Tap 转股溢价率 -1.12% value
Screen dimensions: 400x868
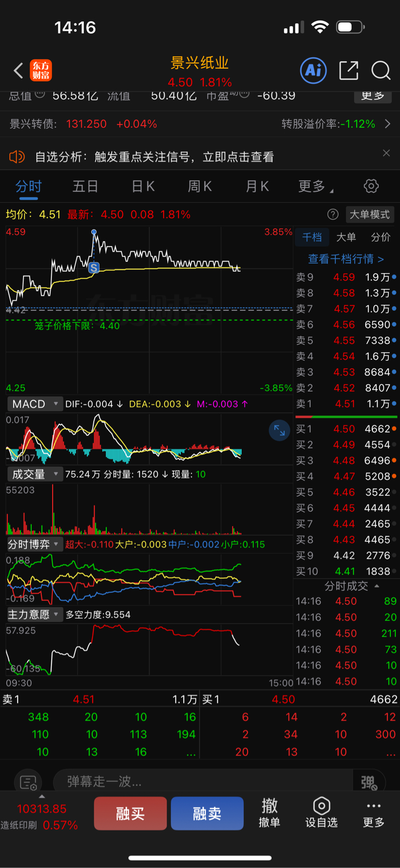(357, 124)
